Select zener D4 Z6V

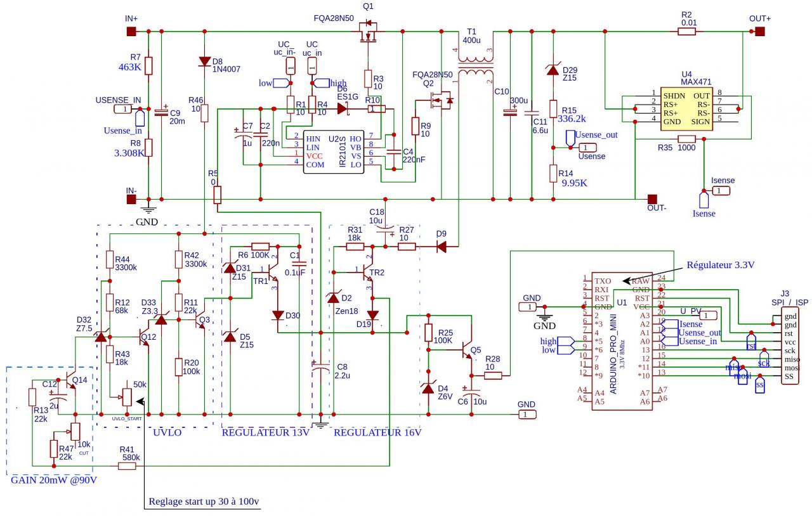tap(428, 389)
